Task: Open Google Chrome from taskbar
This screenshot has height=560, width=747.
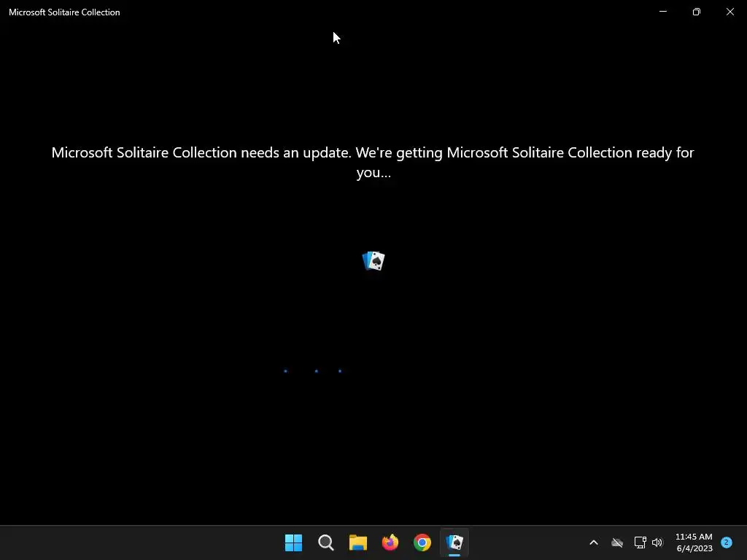Action: click(422, 542)
